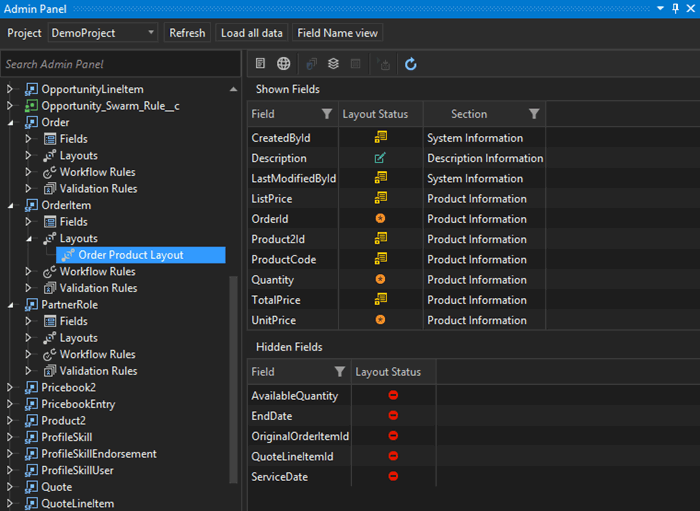The width and height of the screenshot is (700, 511).
Task: Click the AvailableQuantity hidden field name
Action: click(x=295, y=396)
